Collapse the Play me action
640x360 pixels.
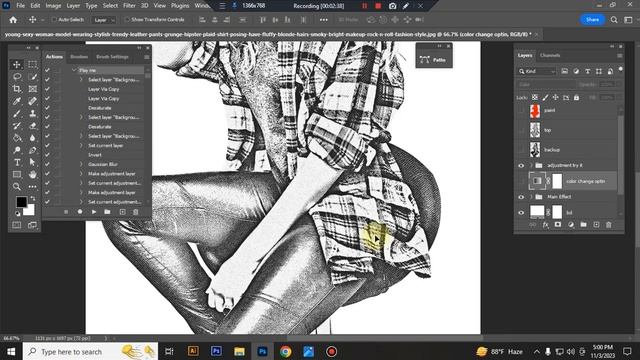74,70
